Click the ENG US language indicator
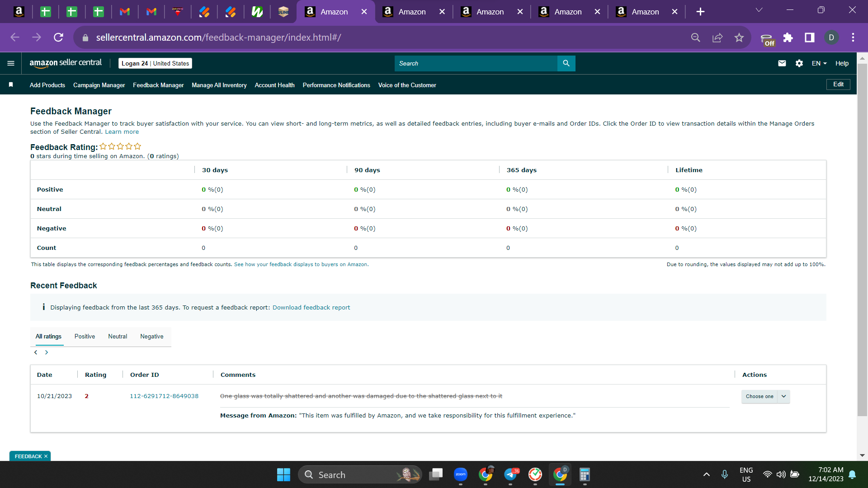Screen dimensions: 868x488 tap(746, 474)
